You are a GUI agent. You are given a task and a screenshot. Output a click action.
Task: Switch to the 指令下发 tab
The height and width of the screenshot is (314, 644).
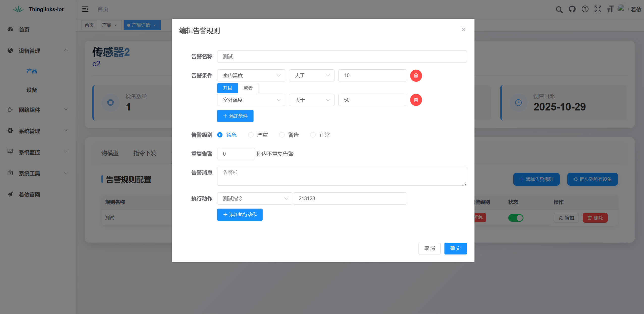pos(145,153)
